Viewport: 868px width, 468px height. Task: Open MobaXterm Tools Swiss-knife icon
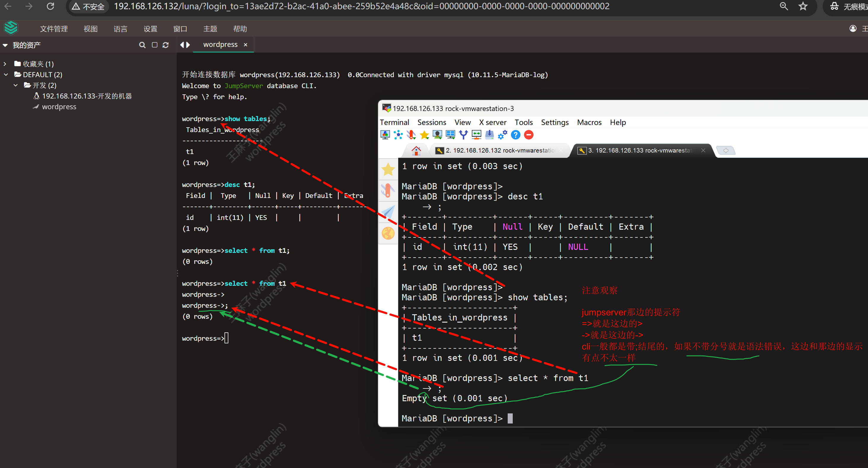[411, 135]
